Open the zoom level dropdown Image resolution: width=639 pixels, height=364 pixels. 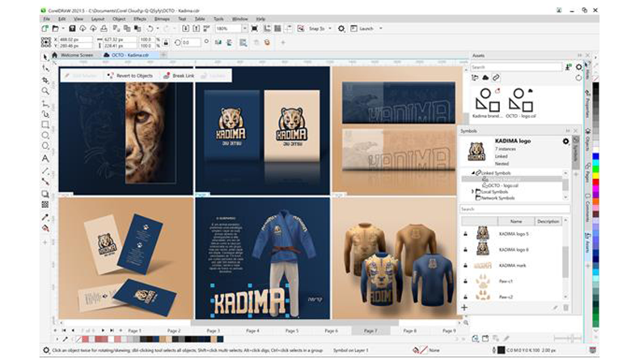pyautogui.click(x=244, y=28)
